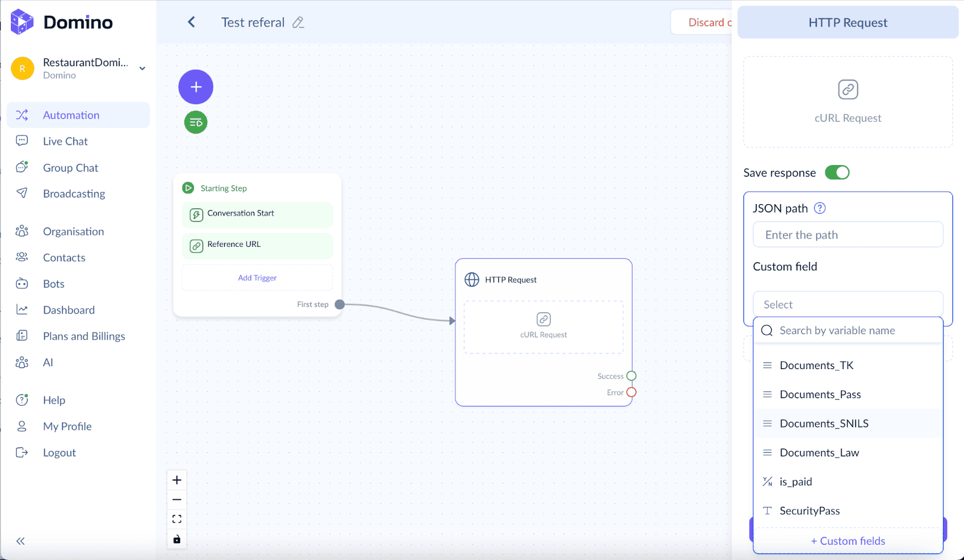
Task: Click the Search by variable name field
Action: pos(848,331)
